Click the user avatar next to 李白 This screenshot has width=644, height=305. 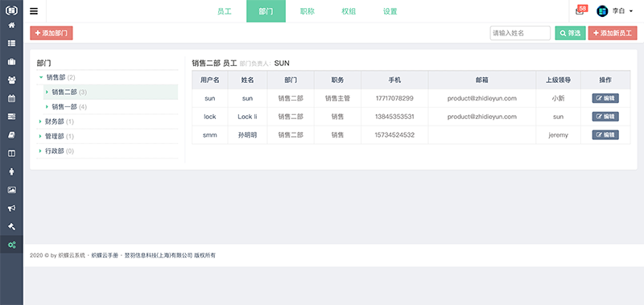[601, 11]
